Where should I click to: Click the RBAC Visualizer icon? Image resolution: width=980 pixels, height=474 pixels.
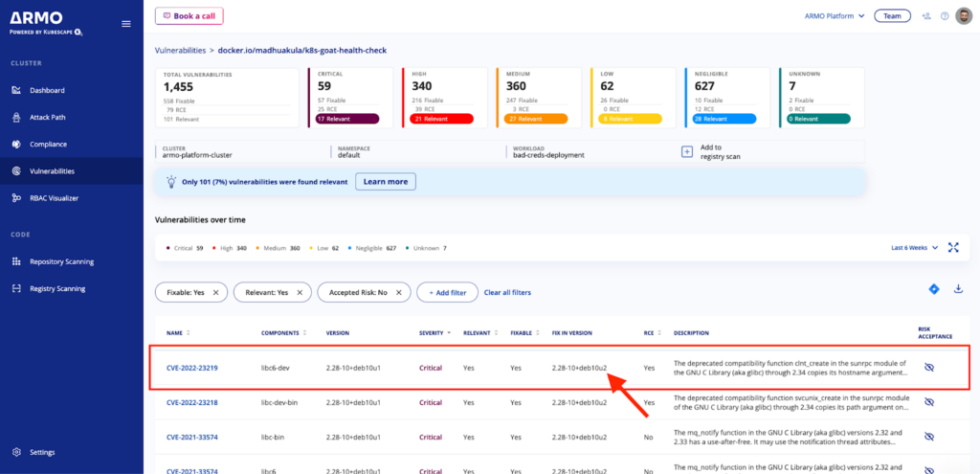(x=17, y=197)
